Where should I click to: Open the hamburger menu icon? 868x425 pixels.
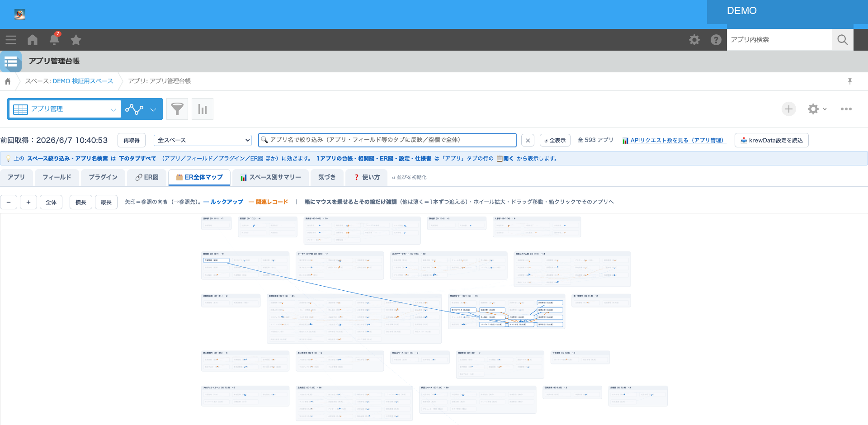pyautogui.click(x=11, y=40)
